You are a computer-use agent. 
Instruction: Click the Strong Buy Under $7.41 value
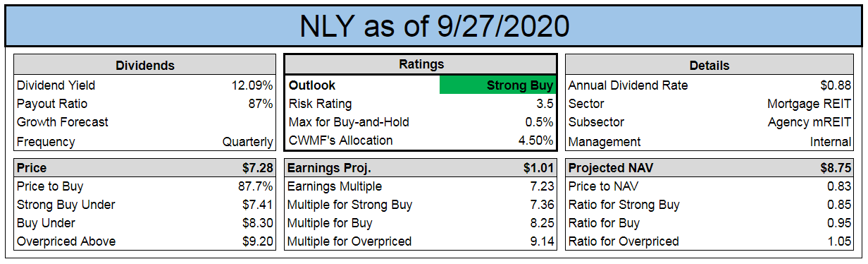(x=257, y=205)
